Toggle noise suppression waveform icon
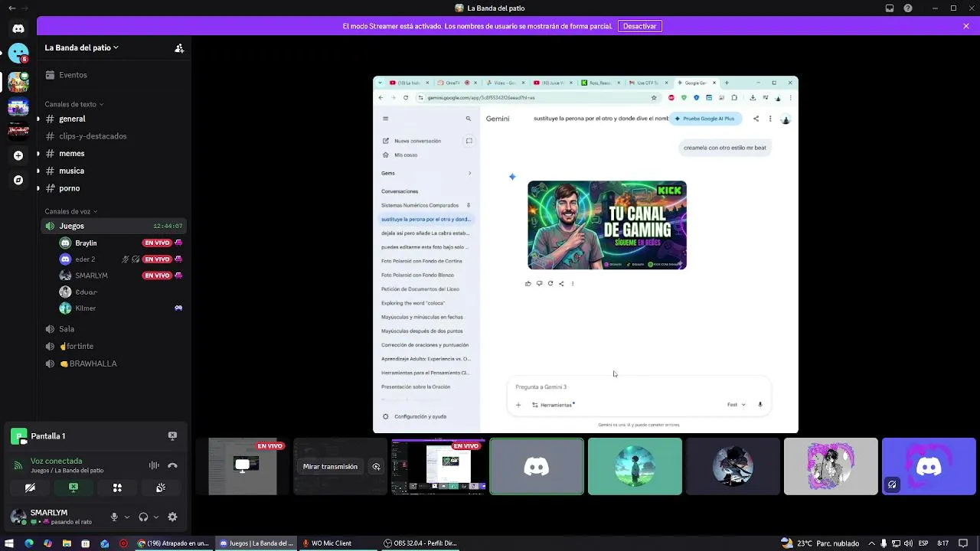980x551 pixels. (x=154, y=465)
